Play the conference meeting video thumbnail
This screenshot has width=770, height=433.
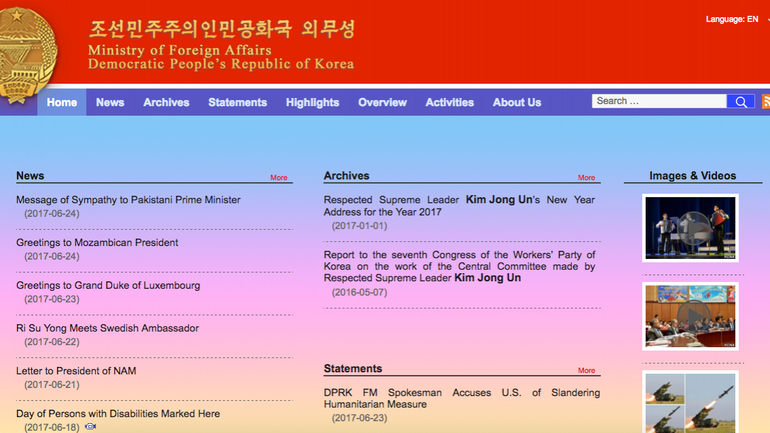coord(690,316)
